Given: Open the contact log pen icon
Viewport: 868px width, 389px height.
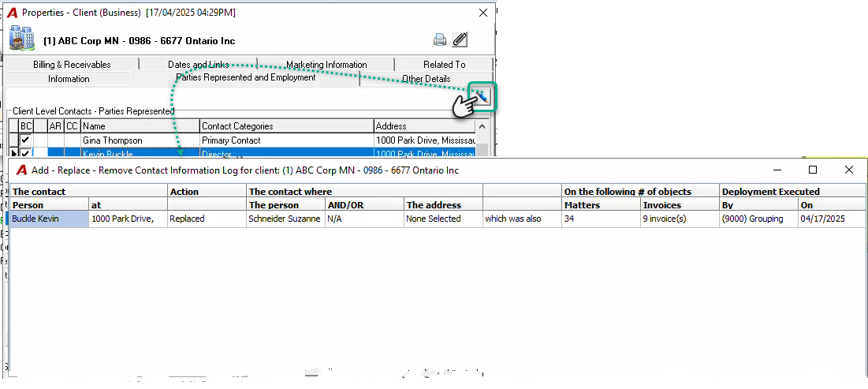Looking at the screenshot, I should 482,97.
